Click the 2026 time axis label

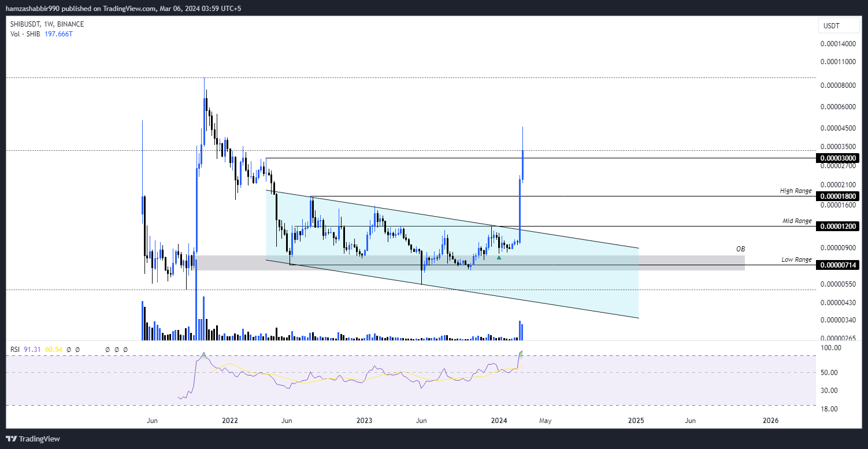tap(770, 421)
